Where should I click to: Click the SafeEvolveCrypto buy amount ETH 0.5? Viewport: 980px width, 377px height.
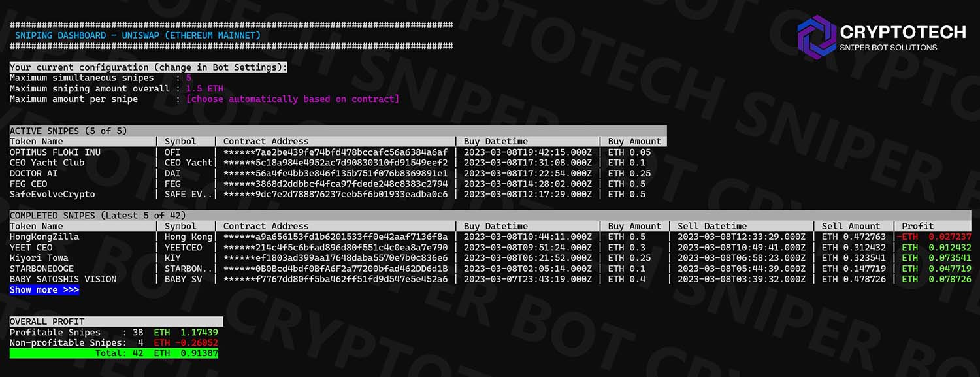(x=627, y=195)
